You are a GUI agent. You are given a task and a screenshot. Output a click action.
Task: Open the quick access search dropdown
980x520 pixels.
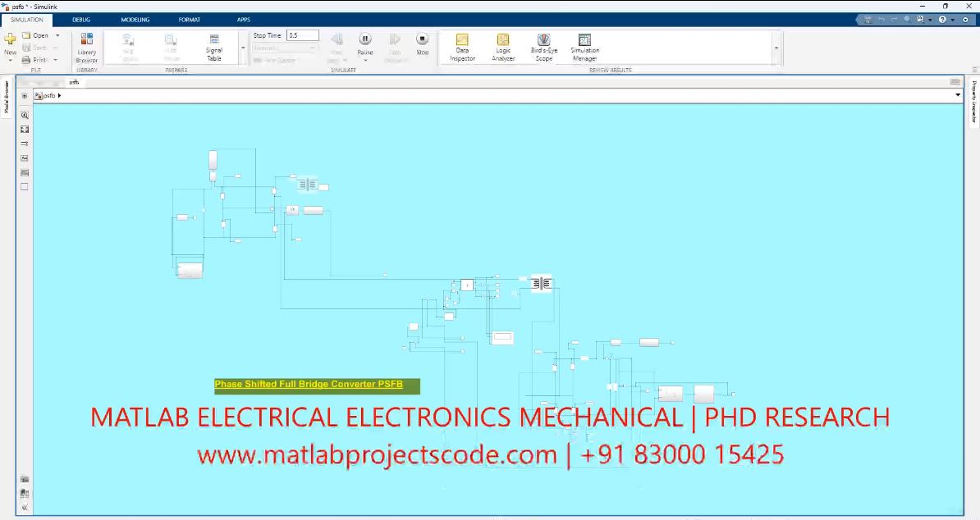(x=930, y=20)
